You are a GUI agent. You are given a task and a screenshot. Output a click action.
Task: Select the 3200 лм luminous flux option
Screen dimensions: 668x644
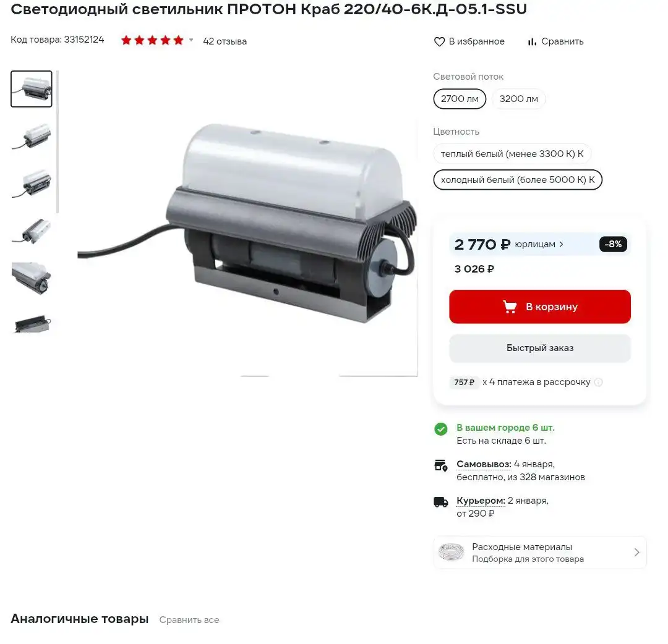518,99
